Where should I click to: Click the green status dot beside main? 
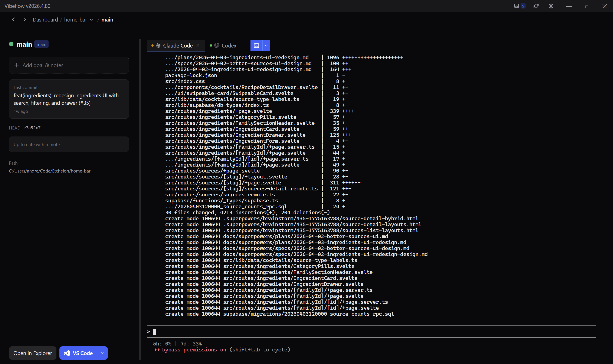coord(11,44)
